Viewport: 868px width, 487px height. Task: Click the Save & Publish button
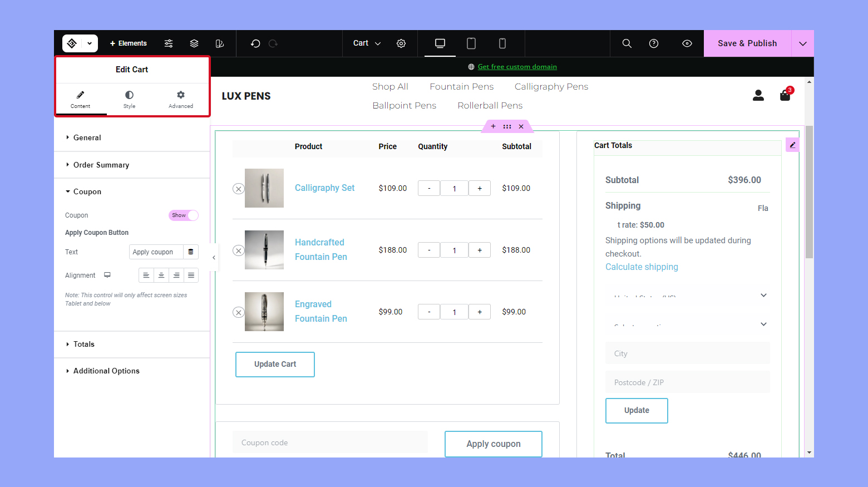click(x=747, y=43)
